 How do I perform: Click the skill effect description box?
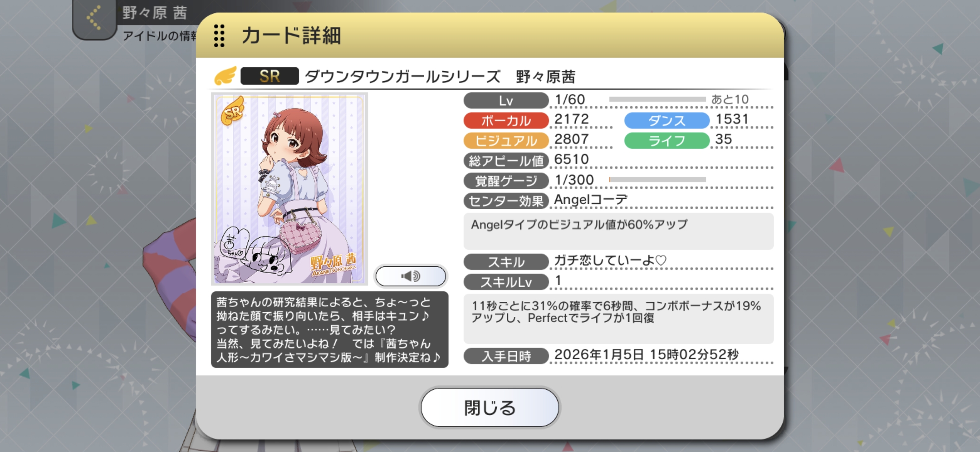[x=619, y=318]
